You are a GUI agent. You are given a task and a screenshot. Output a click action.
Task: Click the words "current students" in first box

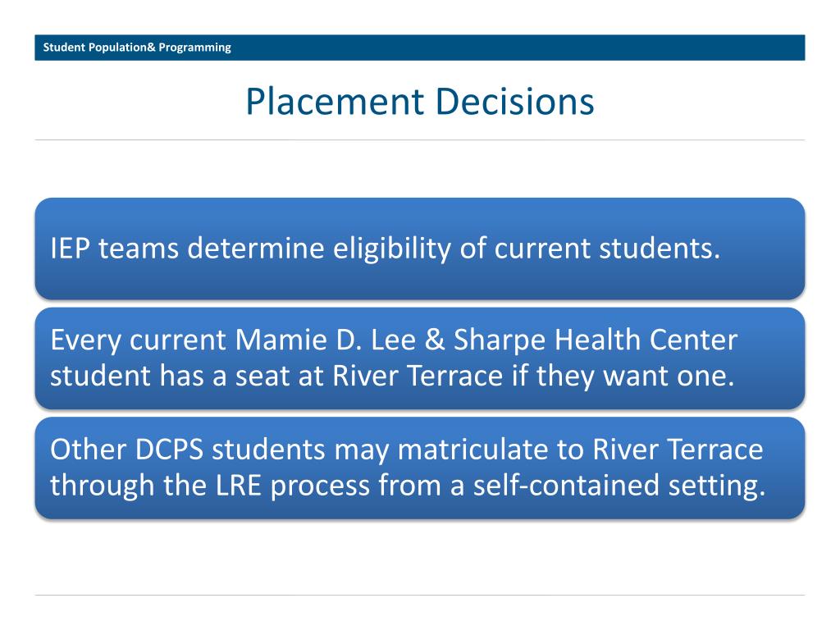click(607, 249)
